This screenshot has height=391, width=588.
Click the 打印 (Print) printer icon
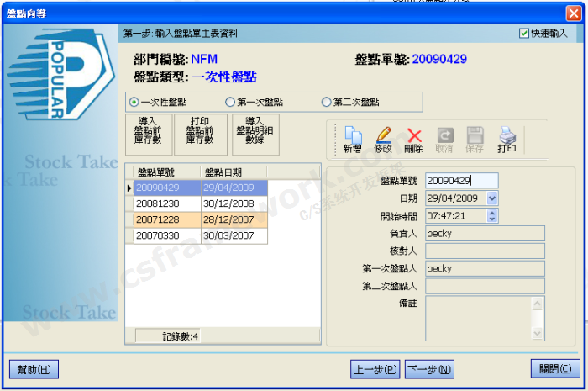[x=507, y=139]
